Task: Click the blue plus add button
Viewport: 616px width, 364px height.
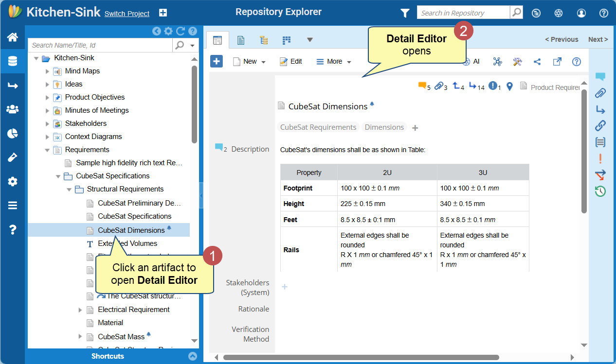Action: pos(217,61)
